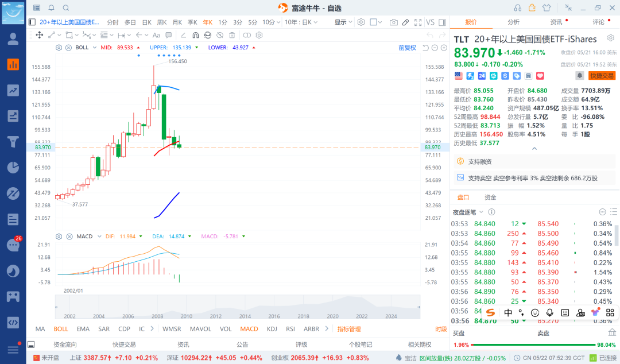This screenshot has width=620, height=364.
Task: Take a chart screenshot with camera icon
Action: click(x=393, y=22)
